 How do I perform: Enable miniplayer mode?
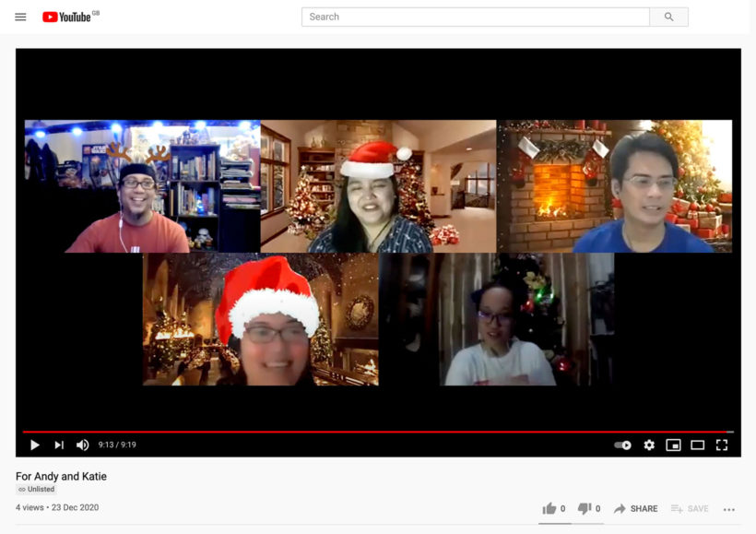(x=673, y=445)
